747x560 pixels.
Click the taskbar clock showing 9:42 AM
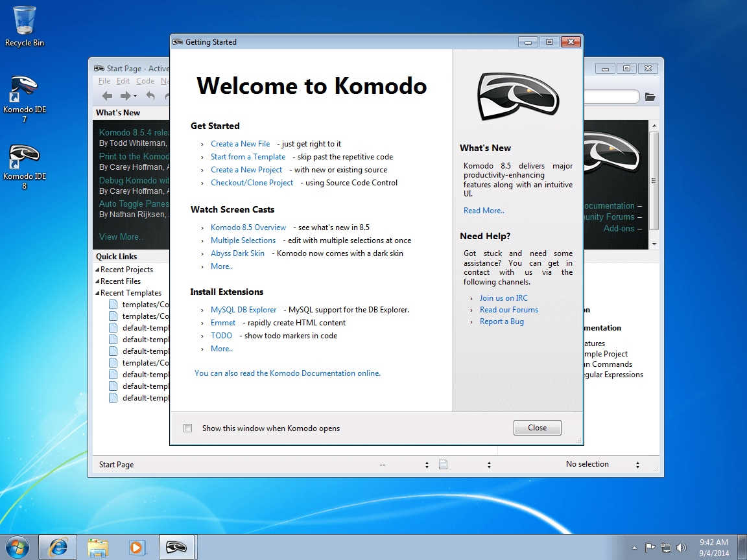(714, 548)
